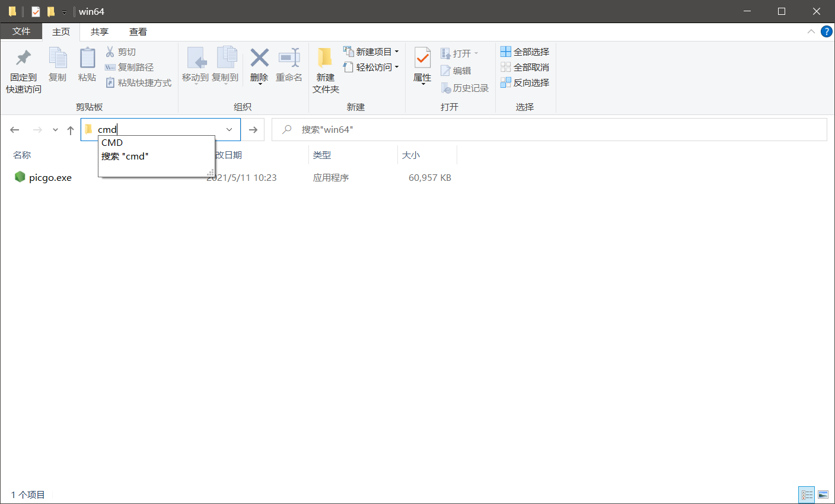The height and width of the screenshot is (504, 835).
Task: Click Invert selection (反向选择)
Action: pyautogui.click(x=525, y=83)
